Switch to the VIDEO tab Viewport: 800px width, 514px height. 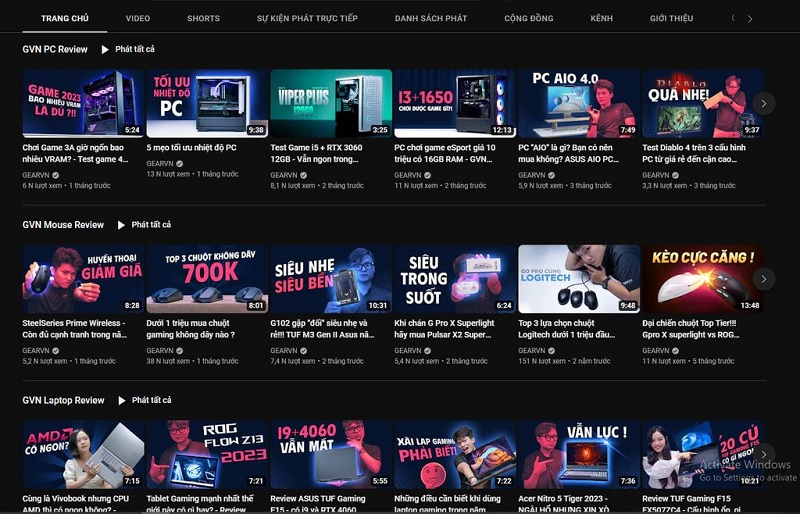coord(138,18)
